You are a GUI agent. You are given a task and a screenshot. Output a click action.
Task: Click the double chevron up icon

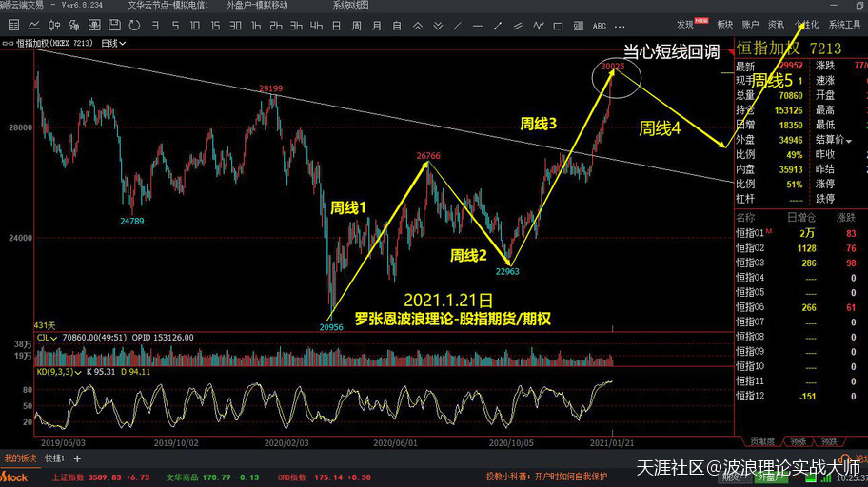pos(418,26)
